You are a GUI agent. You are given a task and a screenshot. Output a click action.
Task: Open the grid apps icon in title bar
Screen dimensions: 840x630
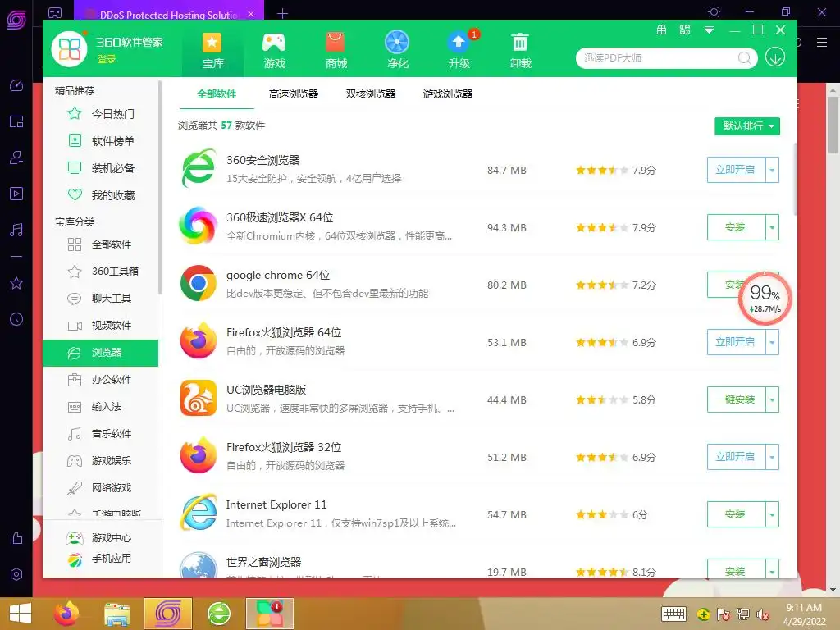(662, 30)
